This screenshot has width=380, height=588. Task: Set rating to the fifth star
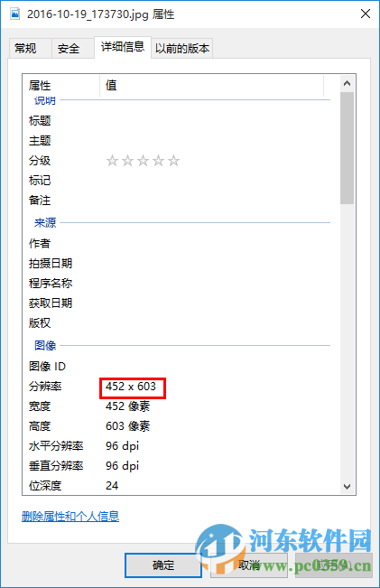pyautogui.click(x=173, y=161)
